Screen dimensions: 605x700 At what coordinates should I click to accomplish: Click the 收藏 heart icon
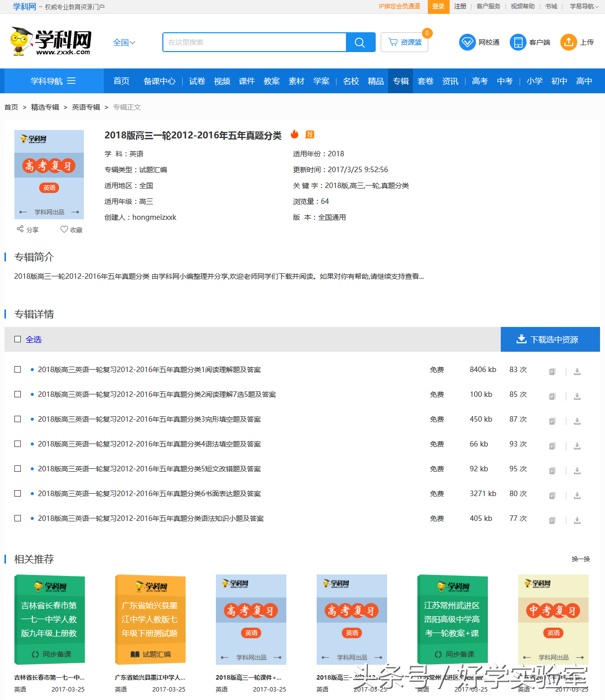click(64, 229)
